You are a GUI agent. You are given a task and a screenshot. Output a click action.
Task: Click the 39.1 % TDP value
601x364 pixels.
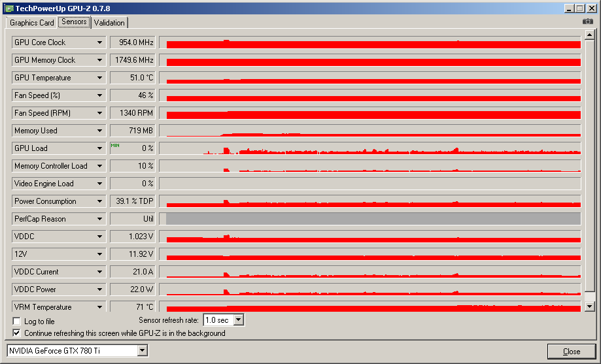(132, 201)
